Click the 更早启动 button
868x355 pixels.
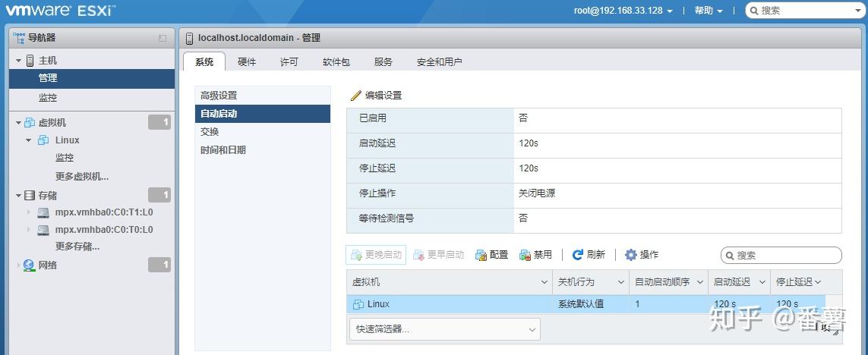438,255
